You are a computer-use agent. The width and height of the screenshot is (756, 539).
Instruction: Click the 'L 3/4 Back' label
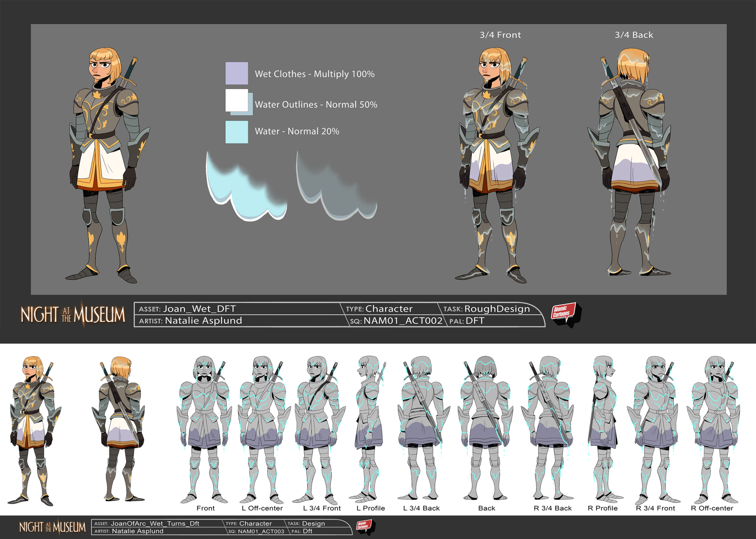tap(421, 508)
